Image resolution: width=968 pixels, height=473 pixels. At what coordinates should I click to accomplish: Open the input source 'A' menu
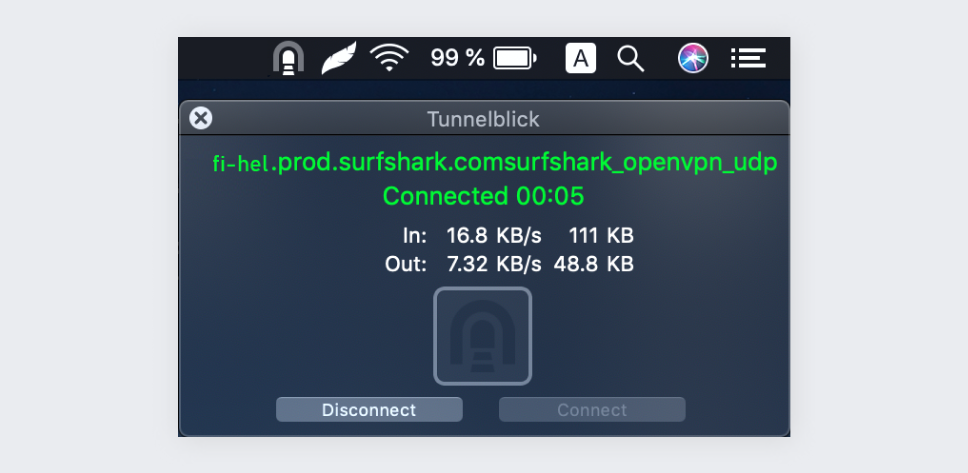[x=580, y=59]
